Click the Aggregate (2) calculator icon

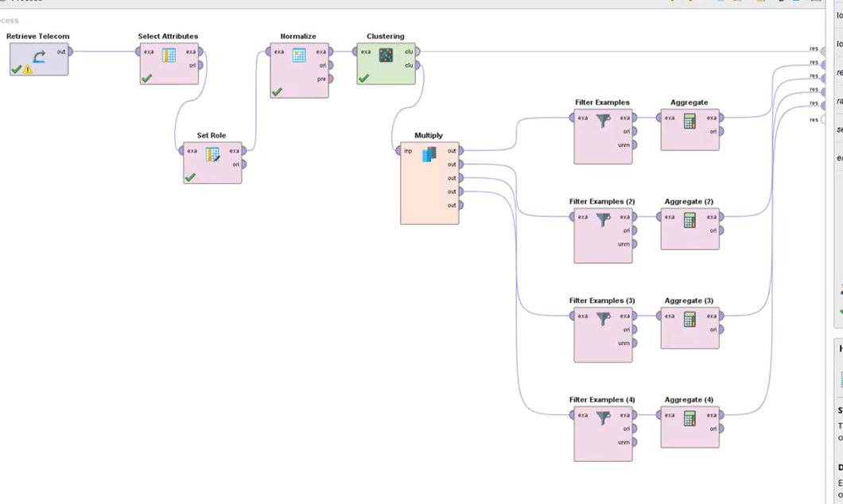pyautogui.click(x=690, y=219)
